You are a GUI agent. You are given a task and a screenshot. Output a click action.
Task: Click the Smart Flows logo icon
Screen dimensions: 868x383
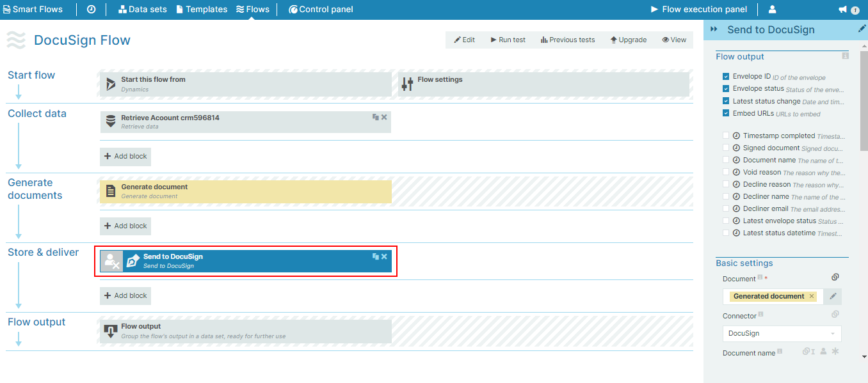pyautogui.click(x=6, y=10)
